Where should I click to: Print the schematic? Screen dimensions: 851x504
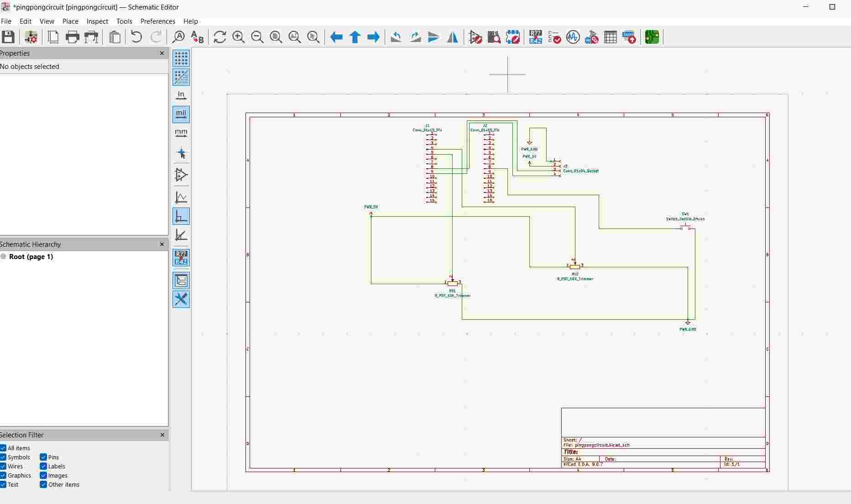coord(72,37)
